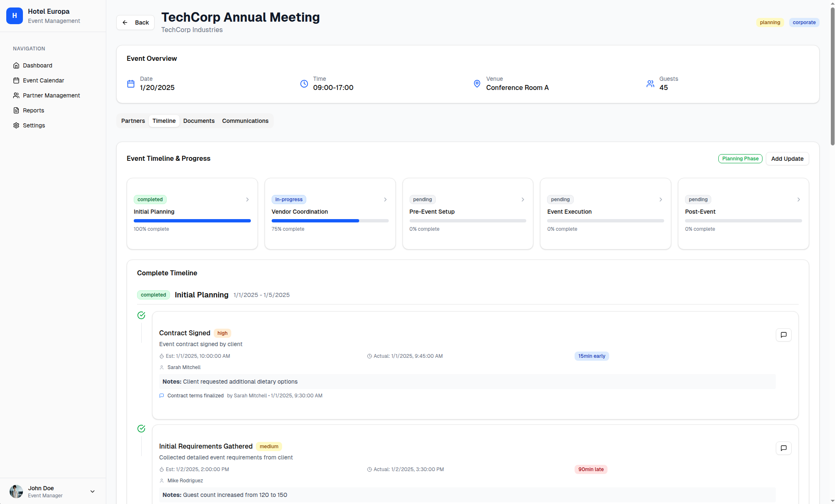Open the John Doe profile dropdown

click(x=92, y=492)
